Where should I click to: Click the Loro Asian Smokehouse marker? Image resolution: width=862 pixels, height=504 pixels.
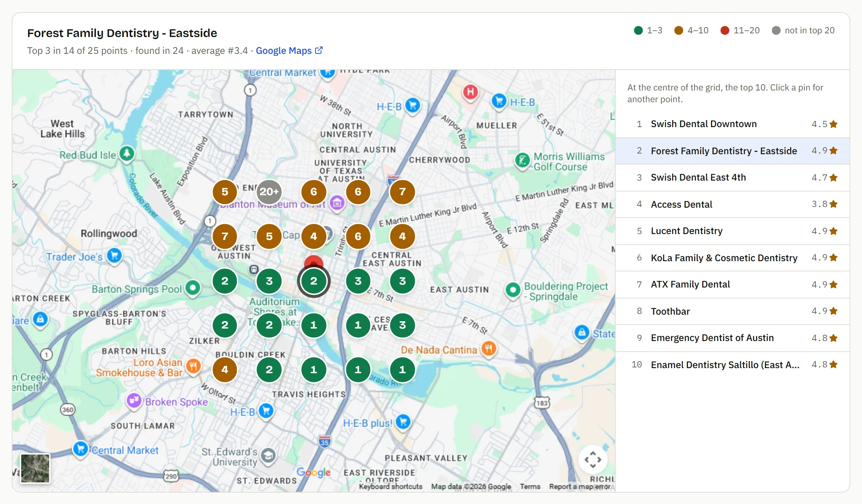(194, 366)
